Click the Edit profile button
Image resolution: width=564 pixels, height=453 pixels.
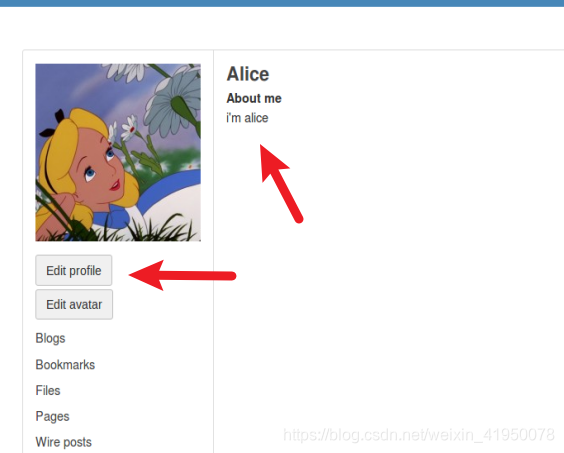(x=74, y=270)
